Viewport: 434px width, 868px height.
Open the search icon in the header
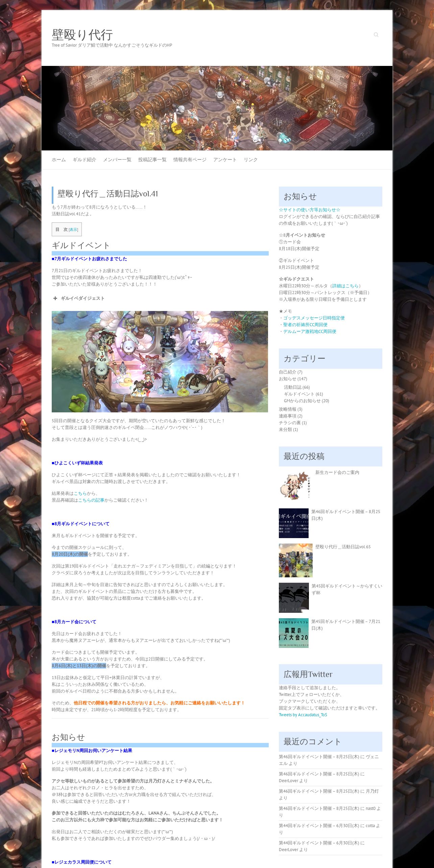376,34
